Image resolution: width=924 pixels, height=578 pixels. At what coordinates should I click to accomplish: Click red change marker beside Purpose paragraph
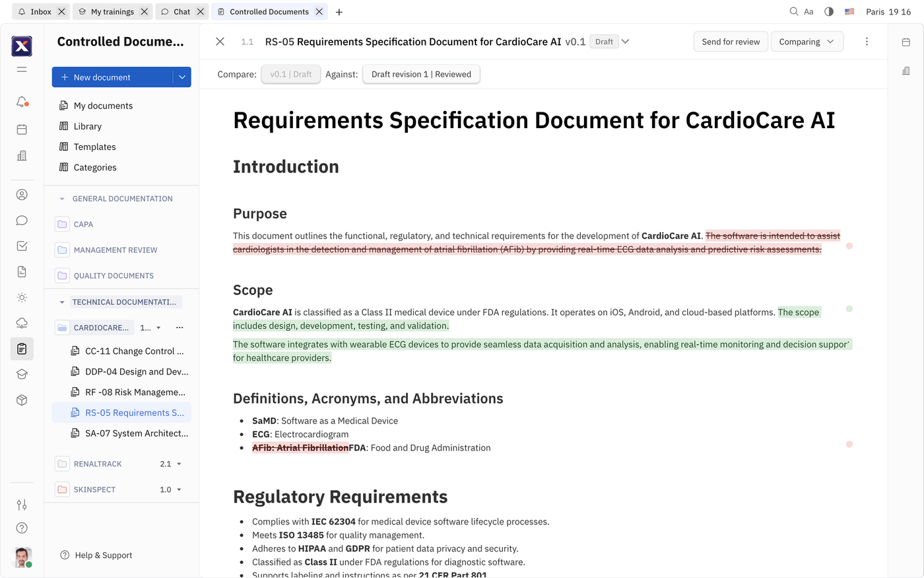[x=849, y=246]
